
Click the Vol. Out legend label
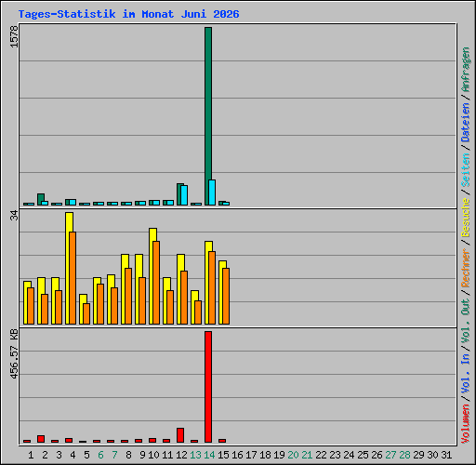coord(466,321)
